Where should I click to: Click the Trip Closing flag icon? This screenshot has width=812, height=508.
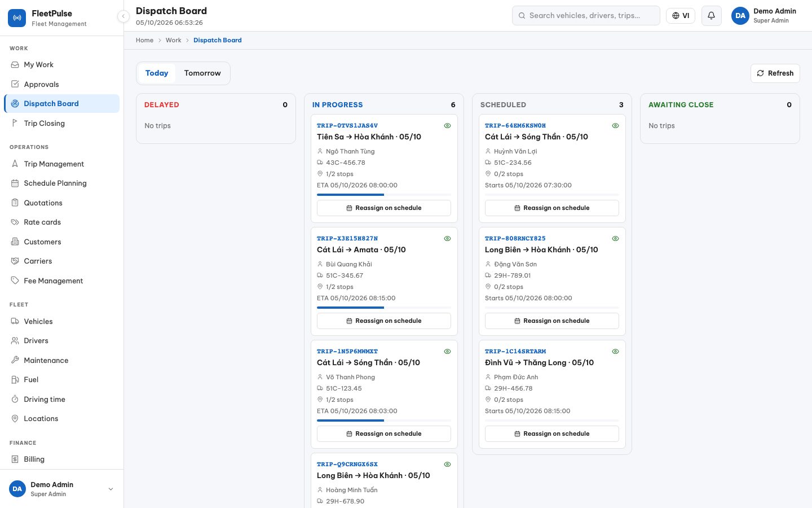[15, 123]
